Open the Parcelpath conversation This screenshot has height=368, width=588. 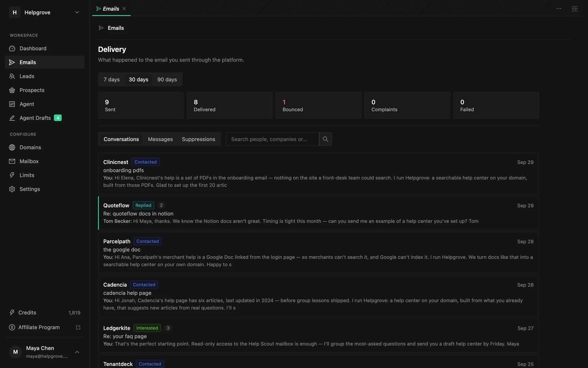point(318,253)
